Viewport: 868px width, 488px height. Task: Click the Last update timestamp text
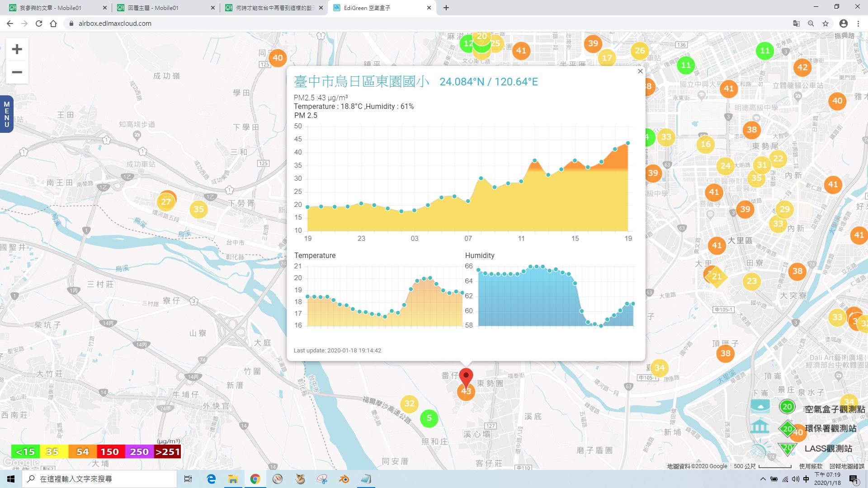[x=337, y=350]
